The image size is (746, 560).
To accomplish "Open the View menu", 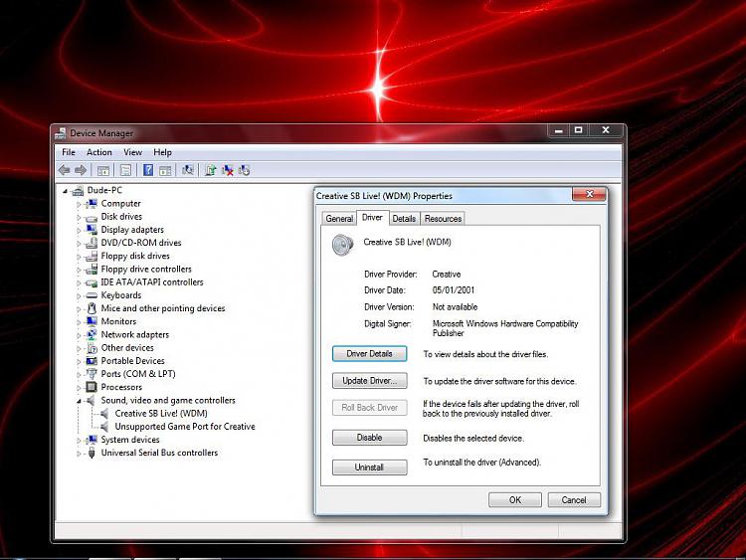I will (x=132, y=152).
